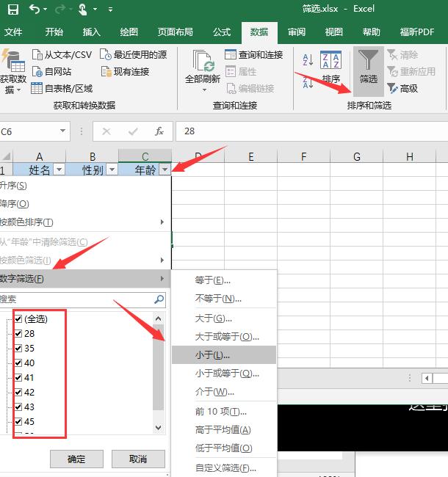The height and width of the screenshot is (477, 448).
Task: Click the Undo arrow in quick access toolbar
Action: pyautogui.click(x=35, y=10)
